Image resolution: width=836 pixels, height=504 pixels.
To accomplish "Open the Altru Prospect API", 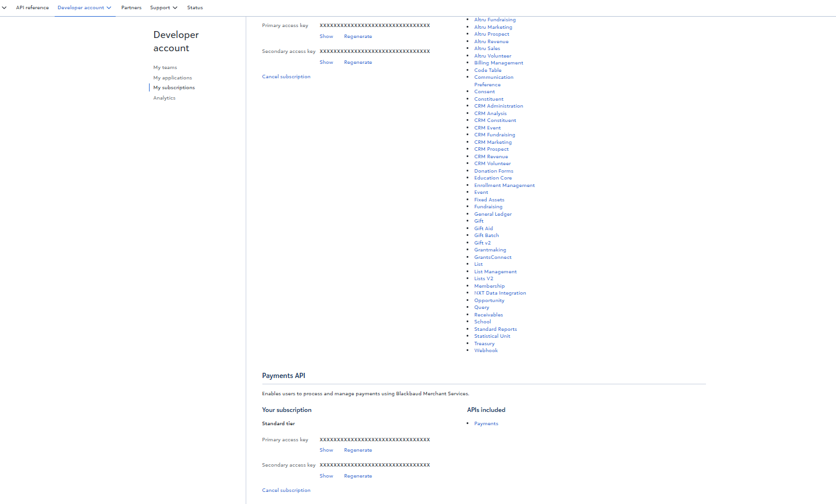I will coord(491,34).
